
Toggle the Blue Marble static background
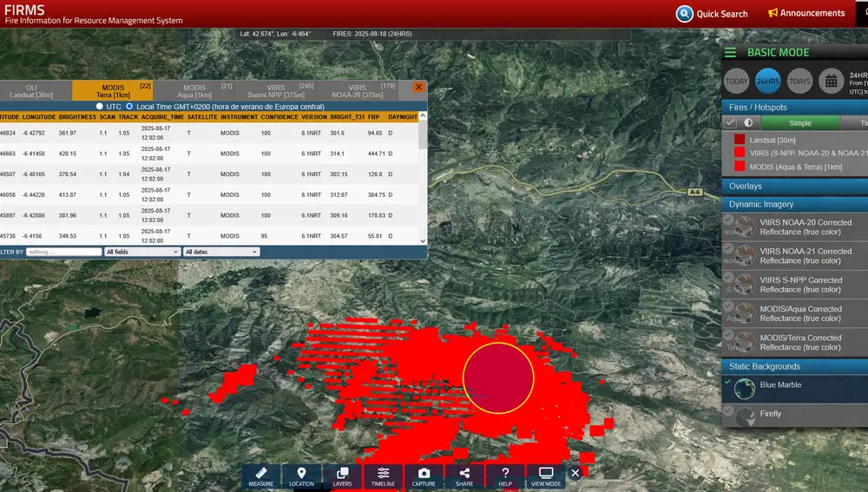pos(780,385)
